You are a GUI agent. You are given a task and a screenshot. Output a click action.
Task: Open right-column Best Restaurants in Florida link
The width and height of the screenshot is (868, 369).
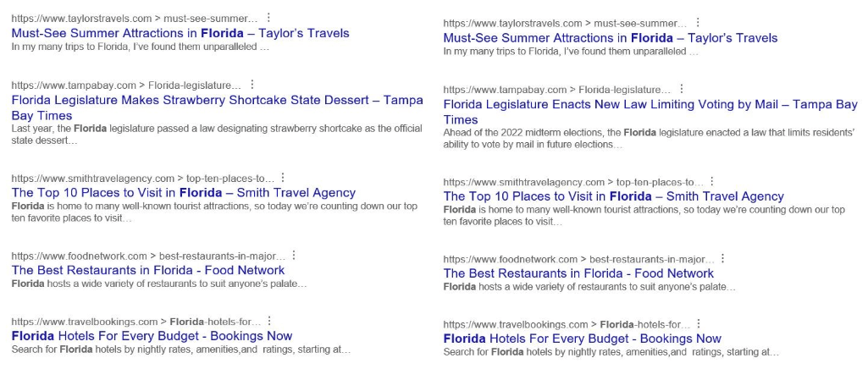pos(578,273)
